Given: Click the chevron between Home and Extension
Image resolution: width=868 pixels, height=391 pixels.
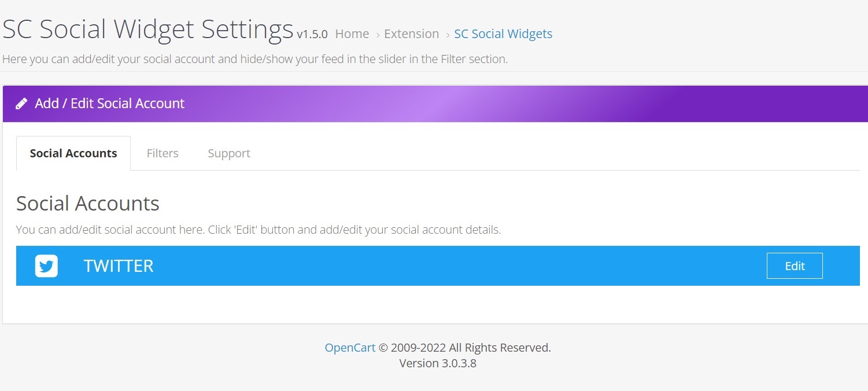Looking at the screenshot, I should click(x=378, y=35).
